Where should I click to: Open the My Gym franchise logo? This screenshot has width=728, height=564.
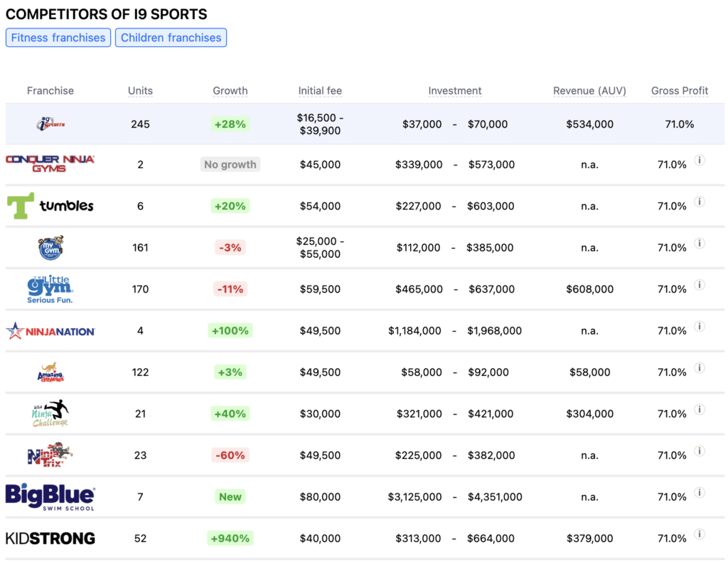click(x=50, y=248)
